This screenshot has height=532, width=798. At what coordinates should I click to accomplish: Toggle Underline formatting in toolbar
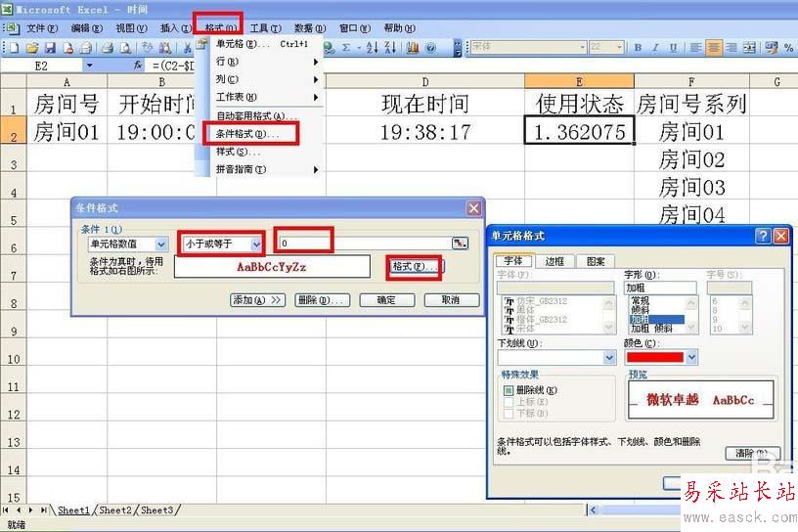click(x=673, y=48)
